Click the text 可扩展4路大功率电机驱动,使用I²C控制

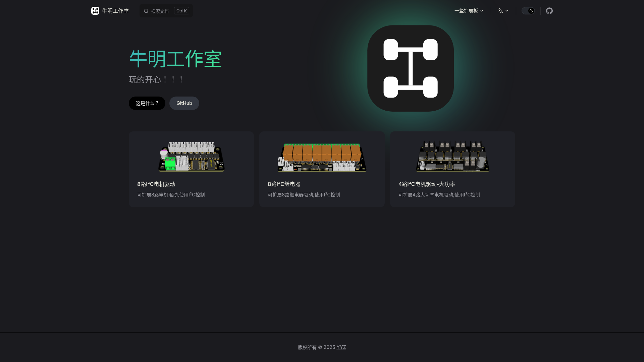point(439,195)
